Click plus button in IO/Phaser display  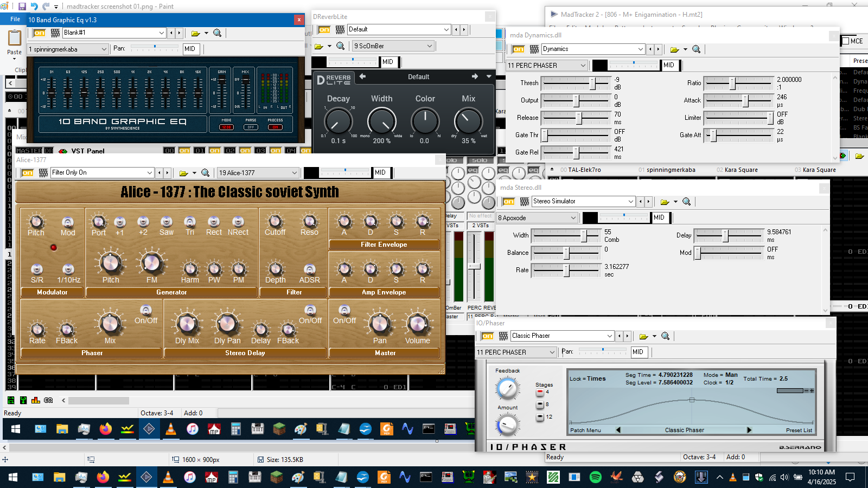(x=812, y=390)
